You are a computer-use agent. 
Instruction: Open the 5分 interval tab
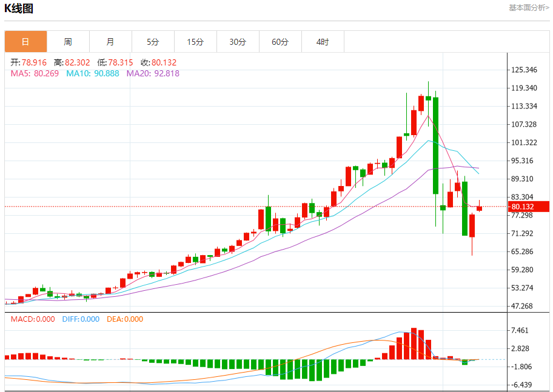pyautogui.click(x=153, y=42)
